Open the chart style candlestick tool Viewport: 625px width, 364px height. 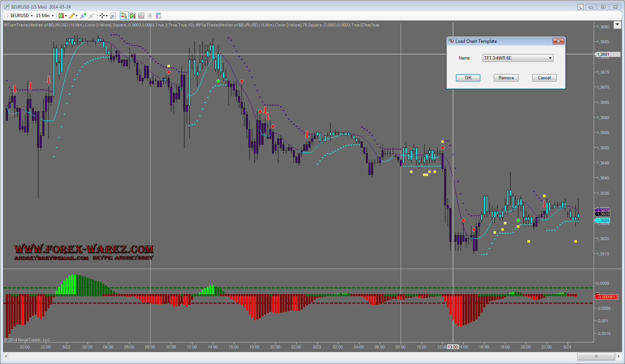click(61, 16)
